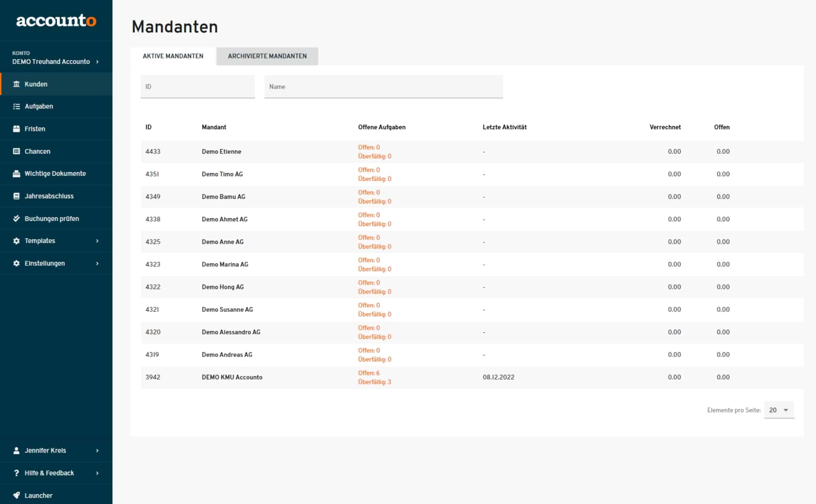This screenshot has width=816, height=504.
Task: Click Offen: 6 in DEMO KMU row
Action: tap(369, 373)
